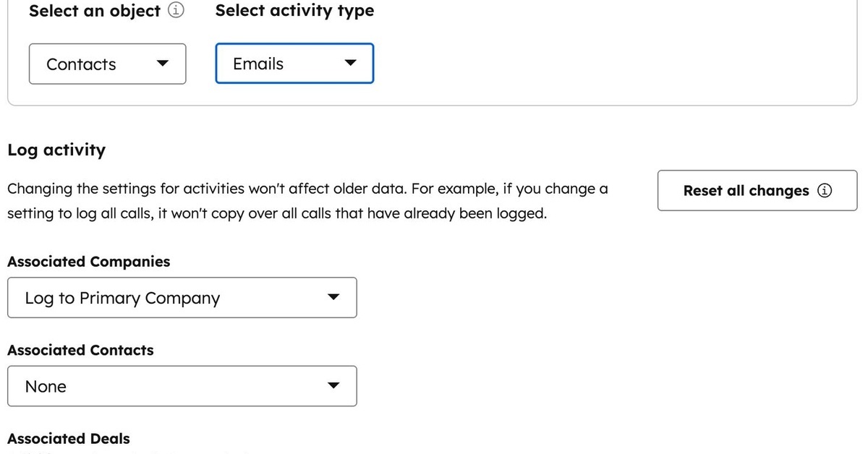Click the 'None' value in Associated Contacts
The height and width of the screenshot is (454, 868).
[x=46, y=387]
